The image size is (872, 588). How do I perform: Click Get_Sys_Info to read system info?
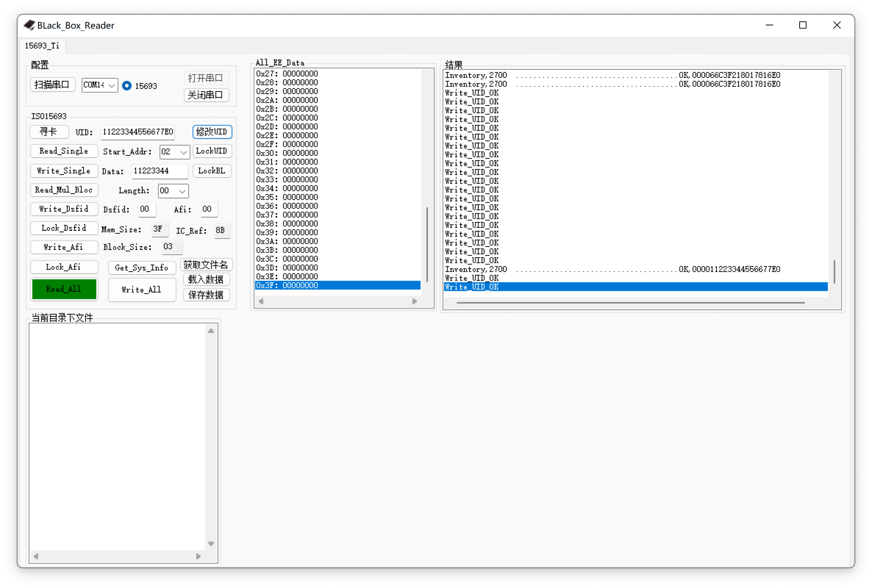point(142,267)
